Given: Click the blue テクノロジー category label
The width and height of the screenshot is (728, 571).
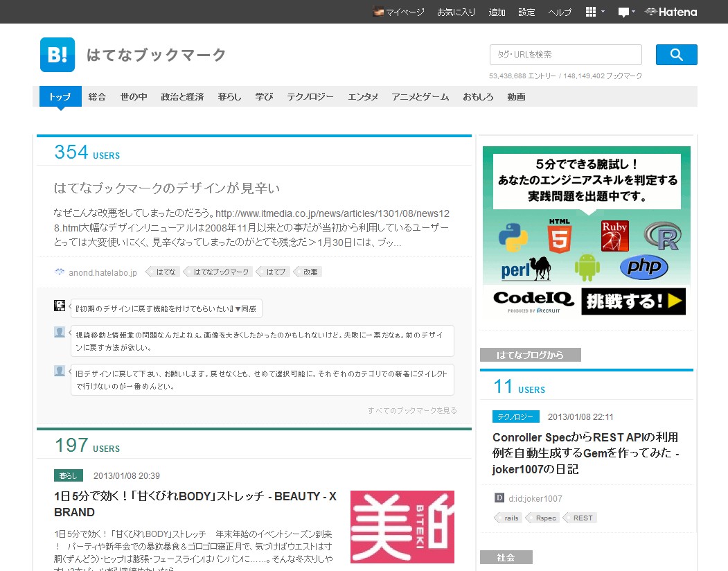Looking at the screenshot, I should (516, 416).
